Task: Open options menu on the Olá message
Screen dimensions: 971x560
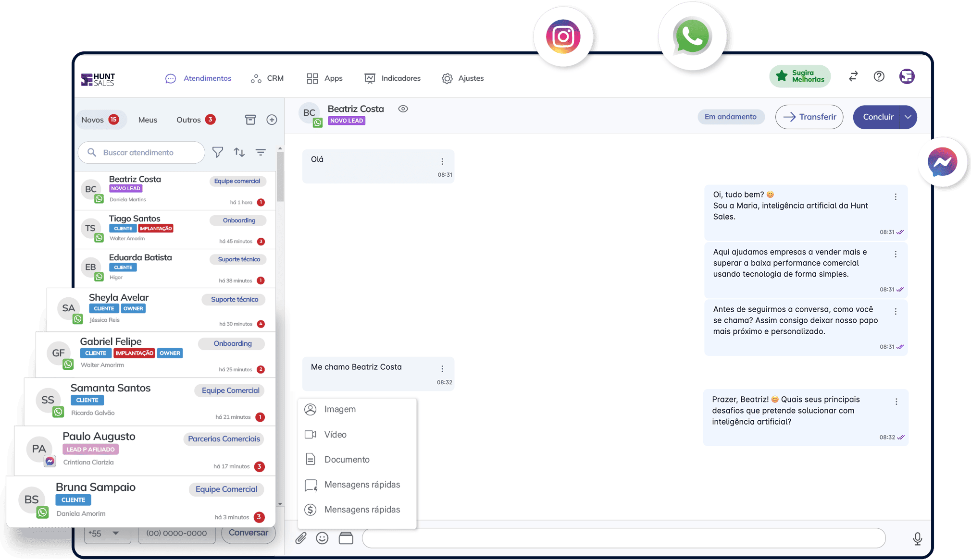Action: coord(442,161)
